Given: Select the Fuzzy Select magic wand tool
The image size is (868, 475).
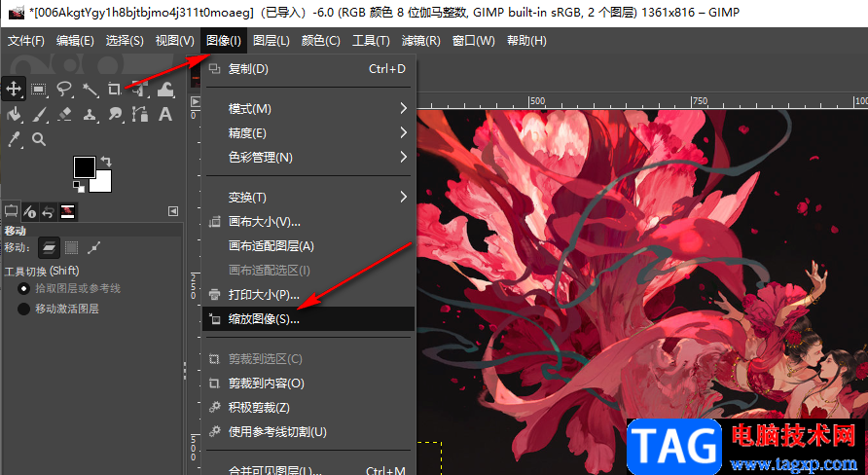Looking at the screenshot, I should pos(90,89).
